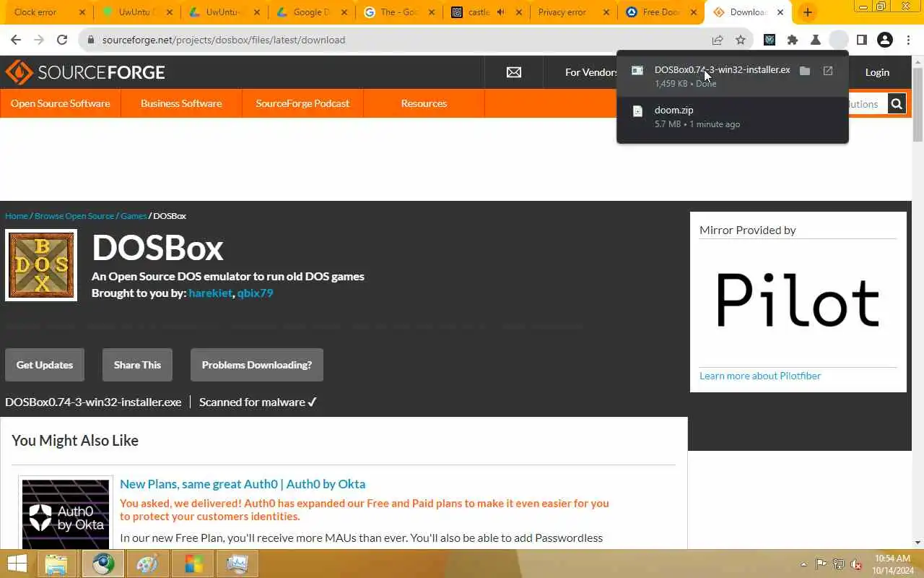Open the doom.zip download entry
This screenshot has width=924, height=578.
click(x=733, y=116)
